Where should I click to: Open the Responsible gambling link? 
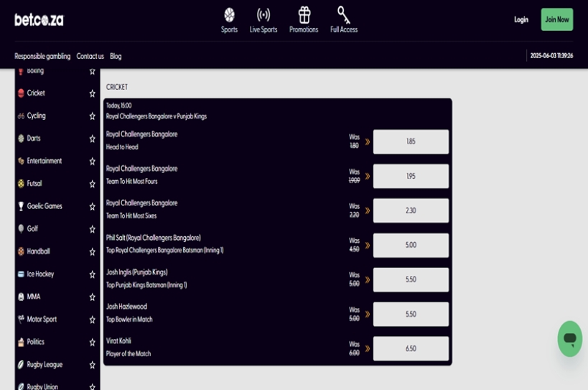[x=42, y=56]
